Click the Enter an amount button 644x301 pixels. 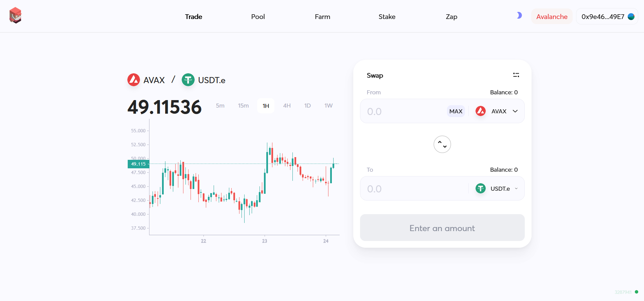[442, 228]
